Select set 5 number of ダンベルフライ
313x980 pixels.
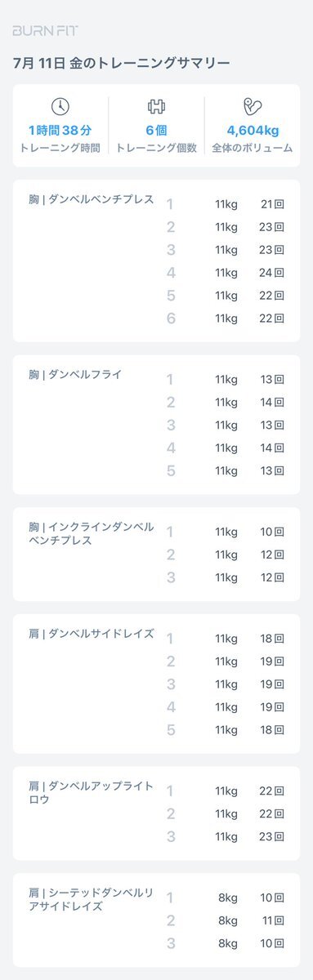pos(171,470)
